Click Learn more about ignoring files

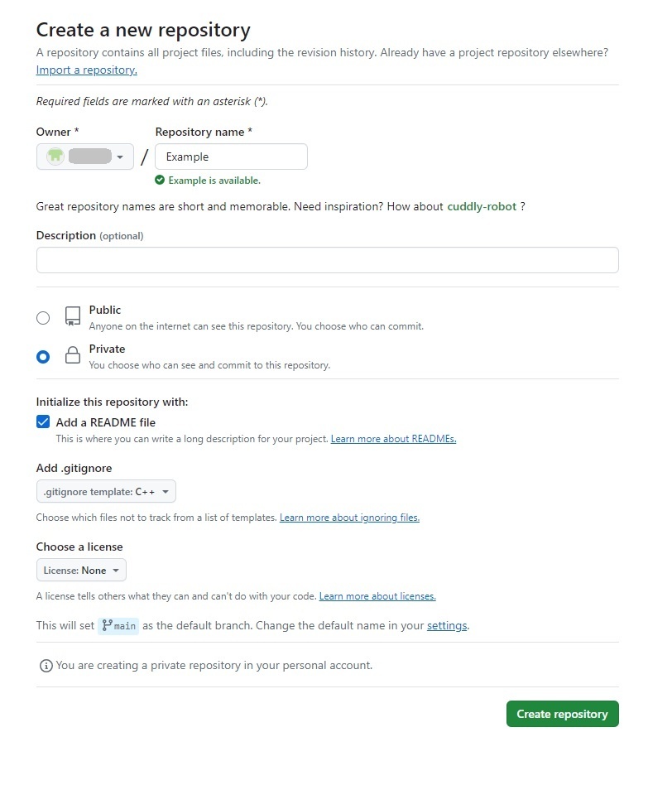[x=348, y=517]
